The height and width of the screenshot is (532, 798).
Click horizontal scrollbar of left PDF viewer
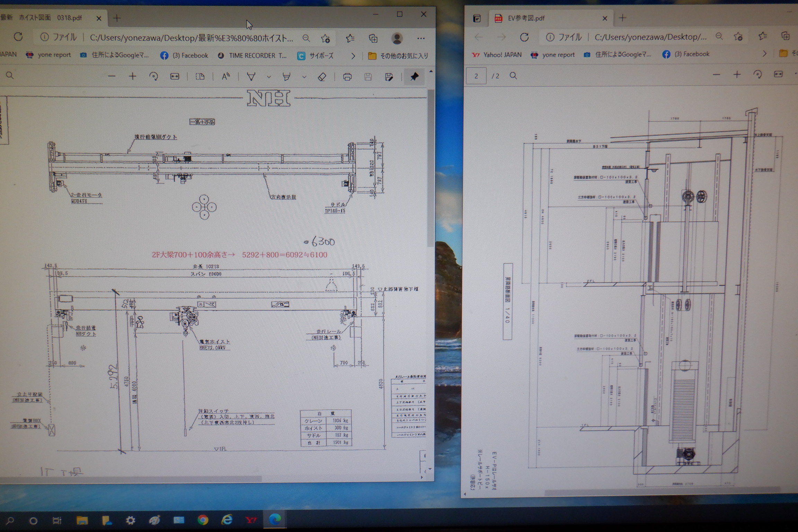(130, 479)
